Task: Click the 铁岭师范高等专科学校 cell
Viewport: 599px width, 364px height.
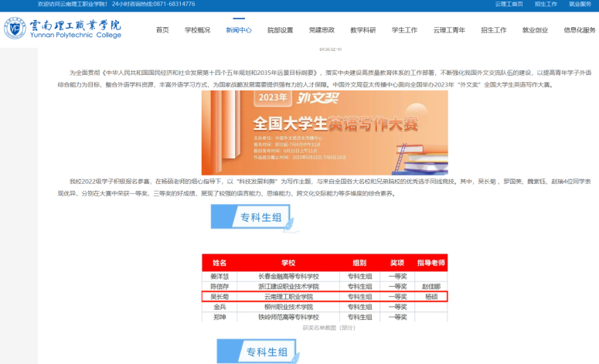Action: [288, 317]
